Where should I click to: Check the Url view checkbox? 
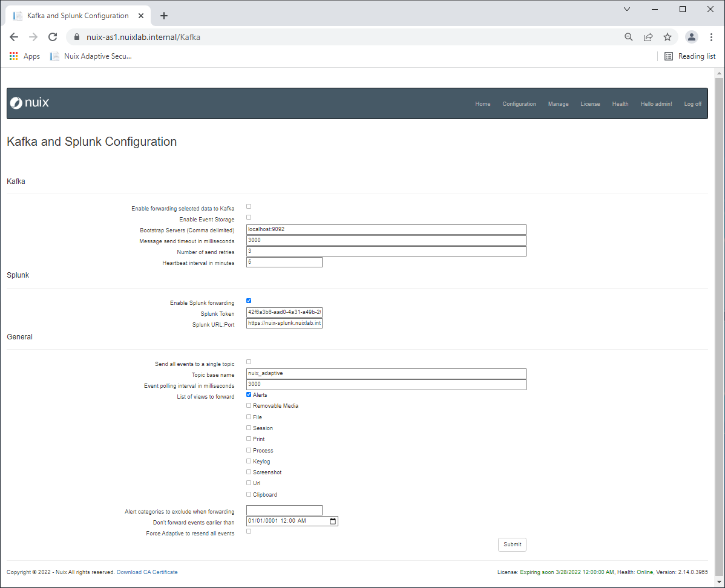click(249, 483)
